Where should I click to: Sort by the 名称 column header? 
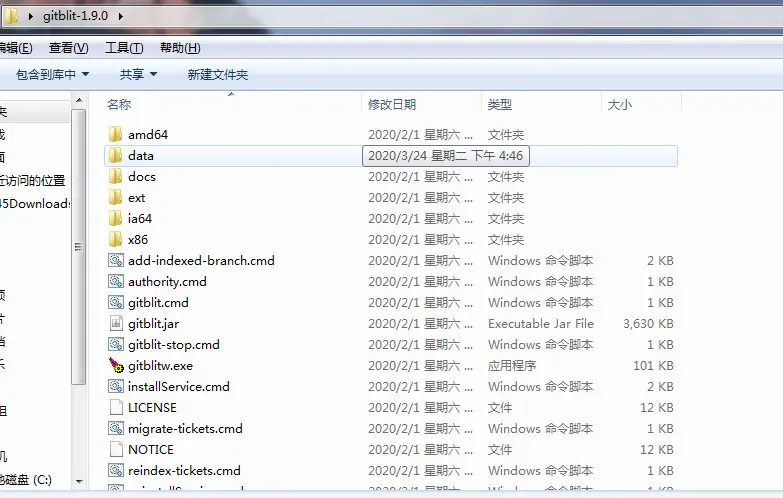click(x=119, y=104)
